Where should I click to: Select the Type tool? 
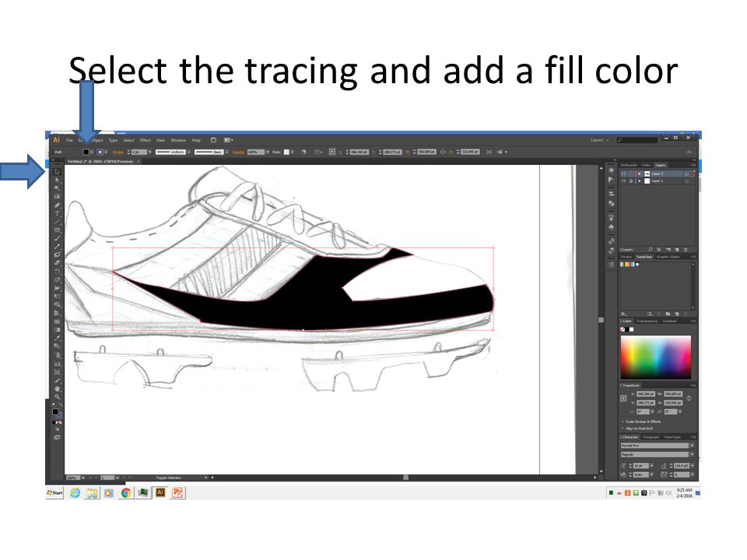pos(57,213)
